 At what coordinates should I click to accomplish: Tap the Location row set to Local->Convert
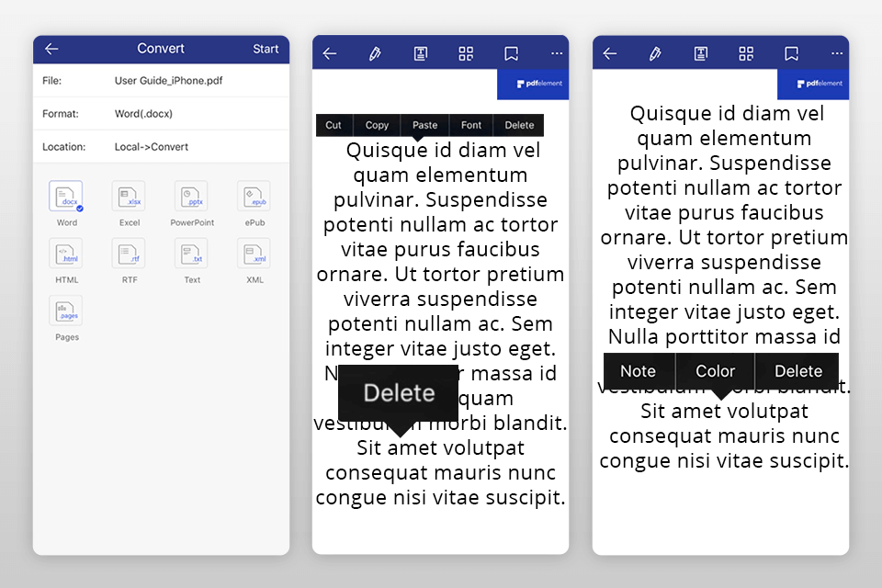(161, 145)
